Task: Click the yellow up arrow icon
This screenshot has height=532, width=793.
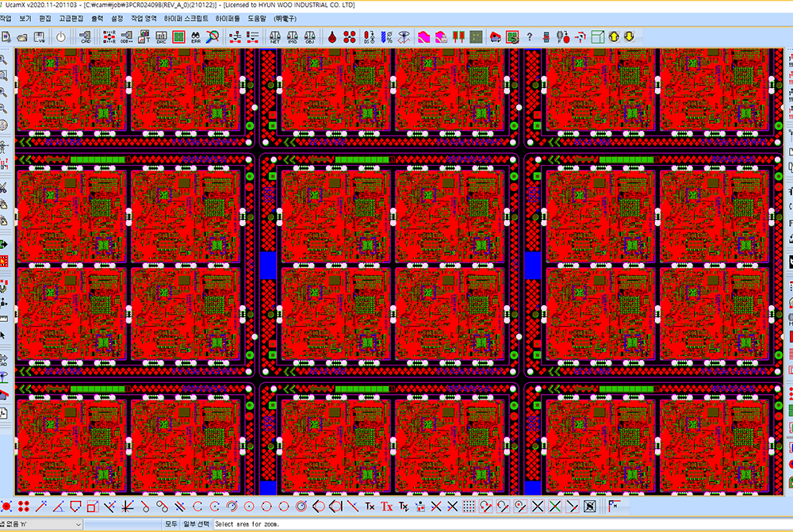Action: (614, 37)
